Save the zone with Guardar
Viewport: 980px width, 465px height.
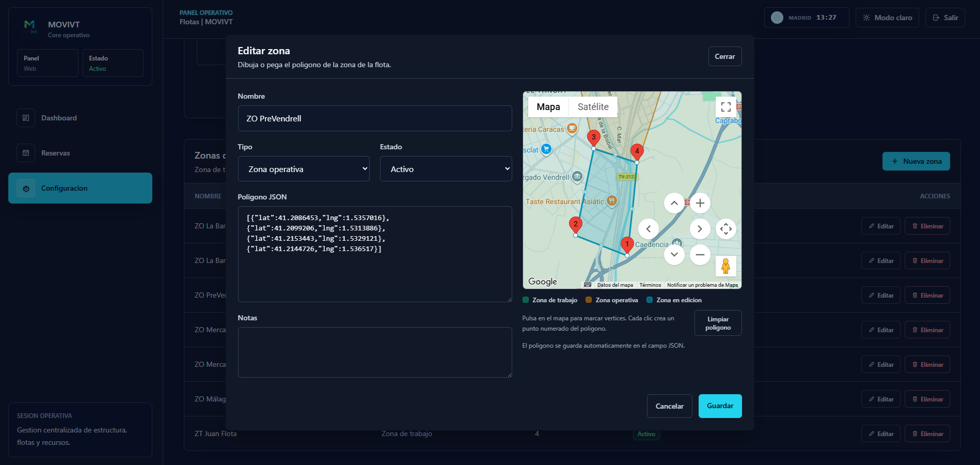click(720, 406)
